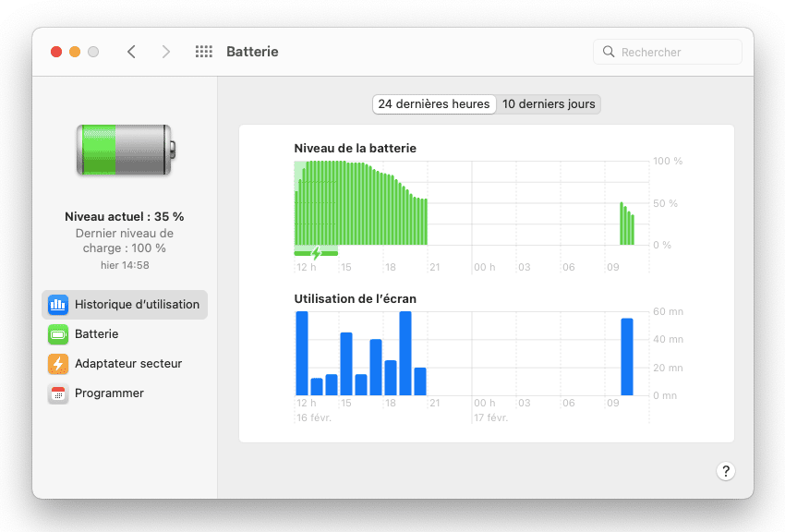This screenshot has width=785, height=532.
Task: Click the magnifying glass search icon
Action: pos(609,52)
